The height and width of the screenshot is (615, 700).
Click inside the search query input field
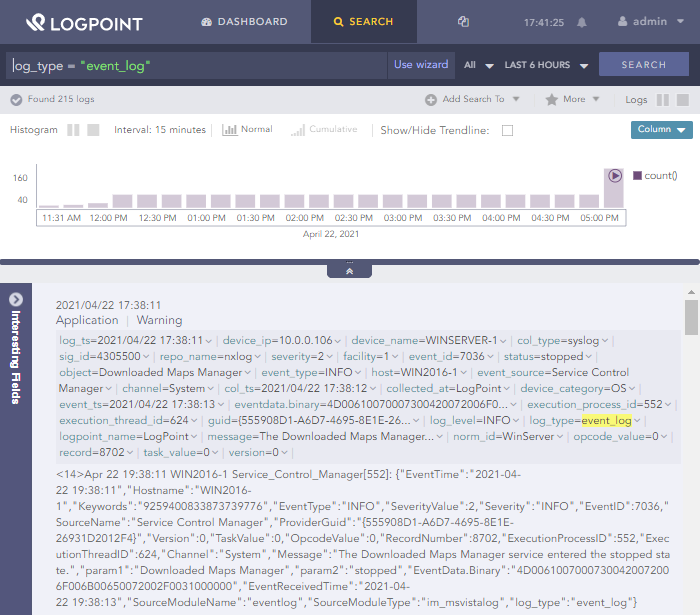tap(200, 65)
